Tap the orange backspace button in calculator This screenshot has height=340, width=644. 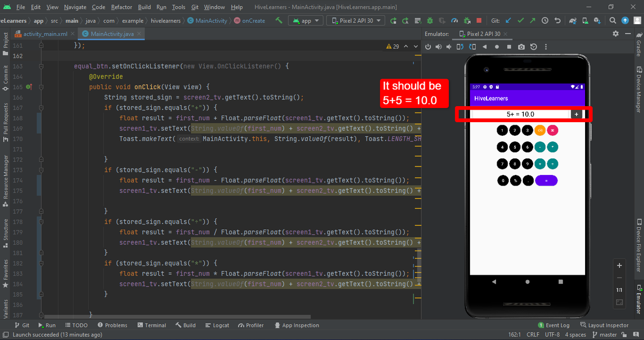point(540,130)
